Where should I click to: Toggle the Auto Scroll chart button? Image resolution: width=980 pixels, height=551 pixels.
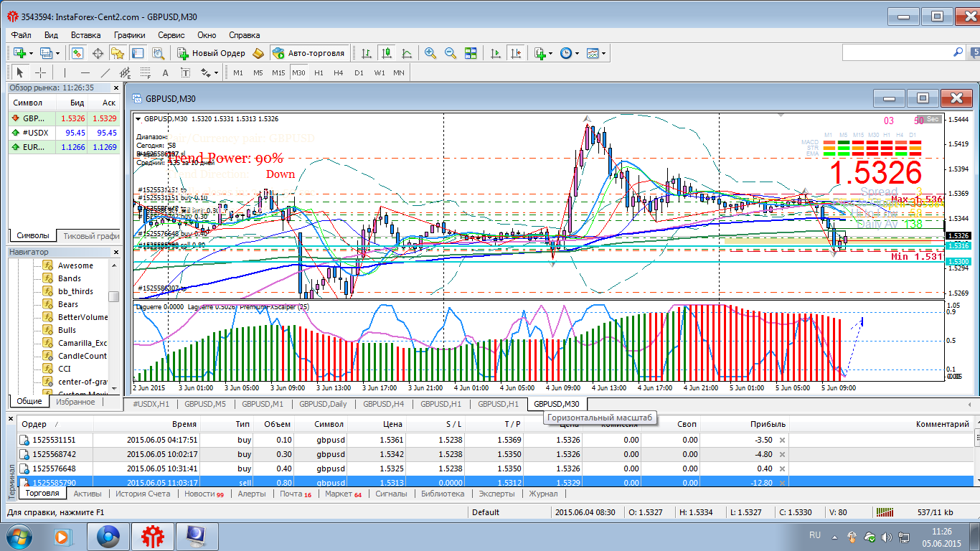tap(495, 53)
